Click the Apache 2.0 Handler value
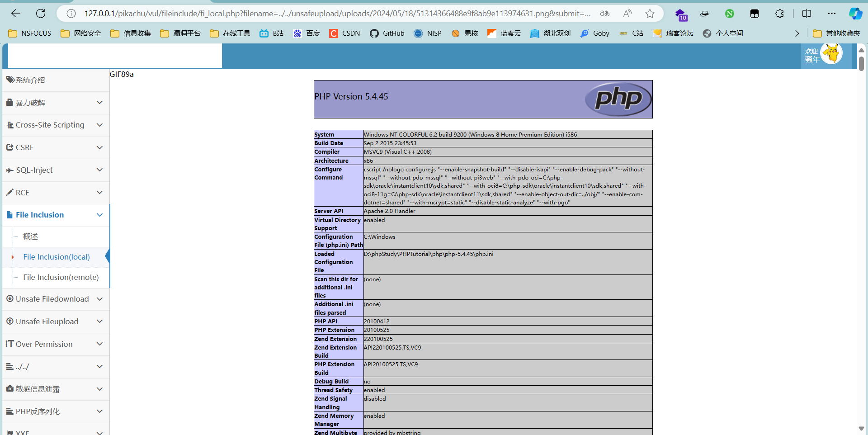868x435 pixels. 390,211
